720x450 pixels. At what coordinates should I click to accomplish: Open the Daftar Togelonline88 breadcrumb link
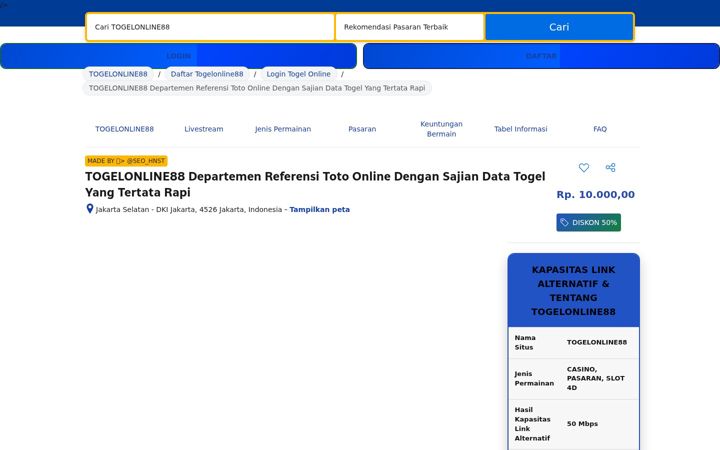tap(207, 74)
